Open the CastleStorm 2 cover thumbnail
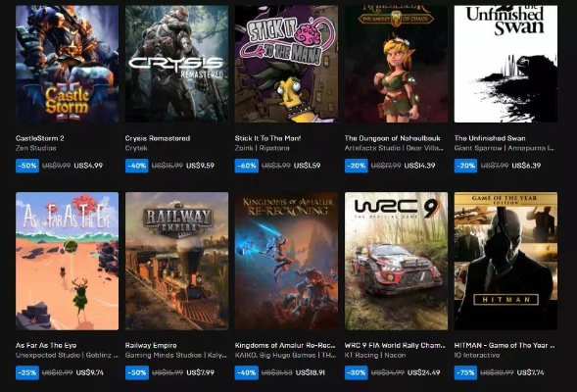577x392 pixels. (x=67, y=64)
